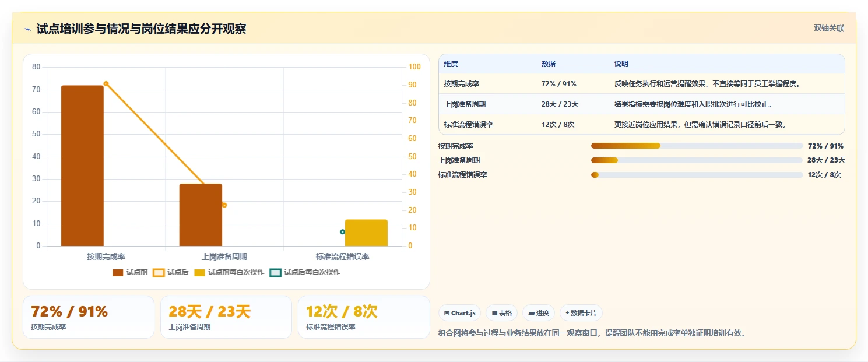Click the 标准流程错误率 label in the progress list
868x362 pixels.
[x=463, y=175]
